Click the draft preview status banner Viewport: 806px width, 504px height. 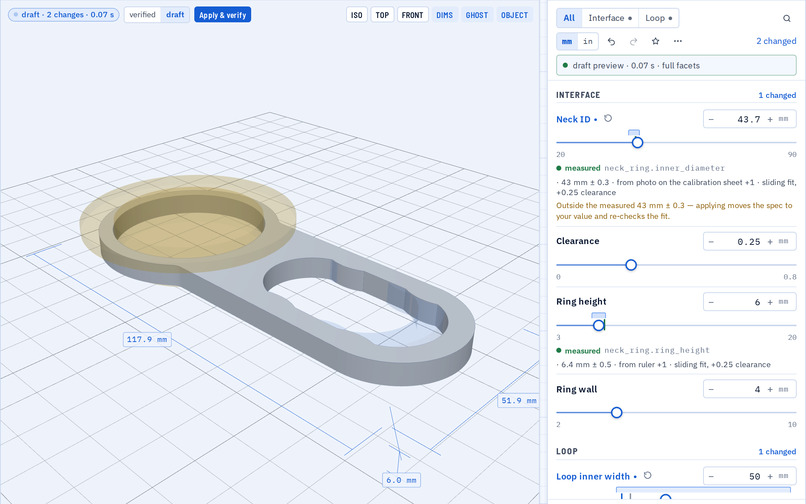click(x=676, y=65)
